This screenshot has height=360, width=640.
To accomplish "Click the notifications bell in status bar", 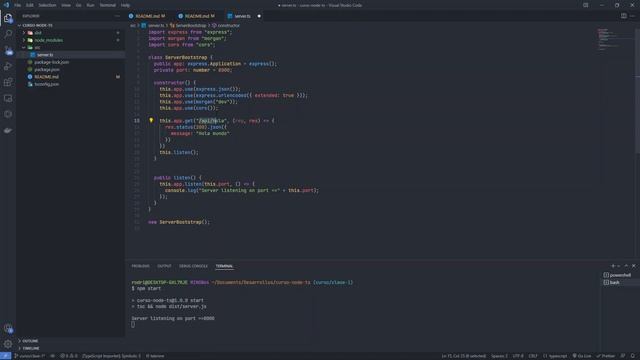I will (x=633, y=356).
